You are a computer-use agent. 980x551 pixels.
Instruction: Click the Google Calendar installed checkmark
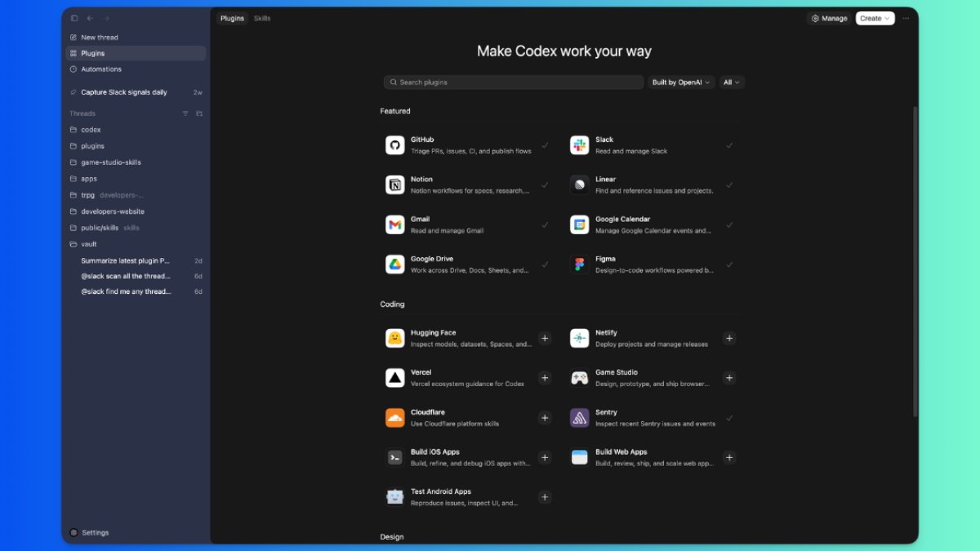tap(729, 224)
